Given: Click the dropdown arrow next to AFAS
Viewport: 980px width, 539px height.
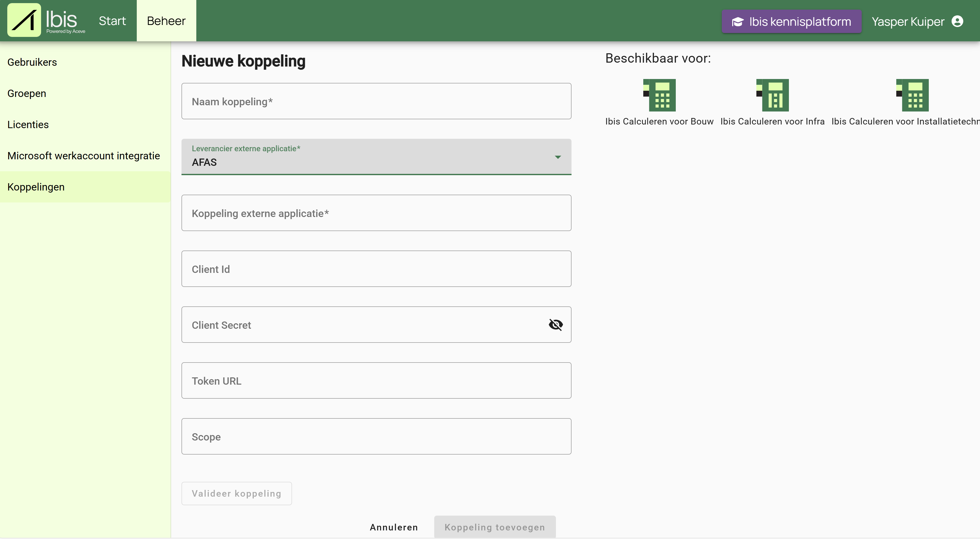Looking at the screenshot, I should [x=557, y=157].
